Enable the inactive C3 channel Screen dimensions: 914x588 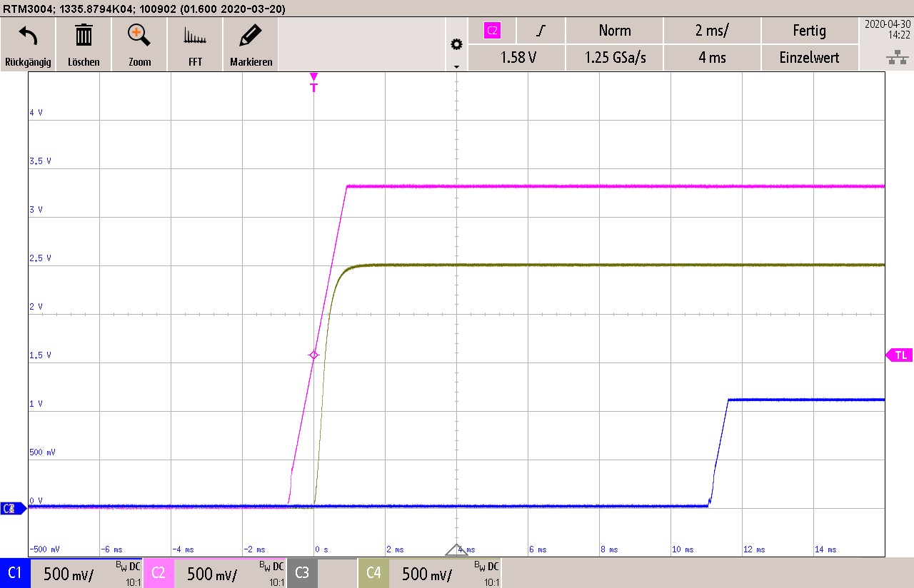(301, 573)
